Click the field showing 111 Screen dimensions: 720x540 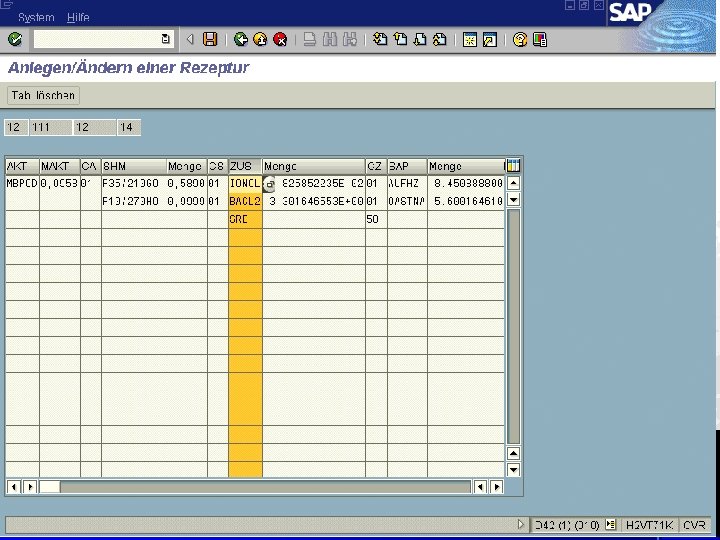pos(51,127)
